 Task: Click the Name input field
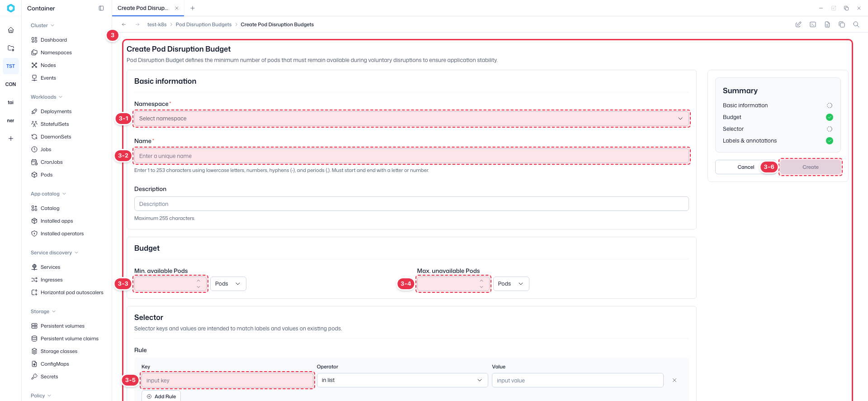411,156
